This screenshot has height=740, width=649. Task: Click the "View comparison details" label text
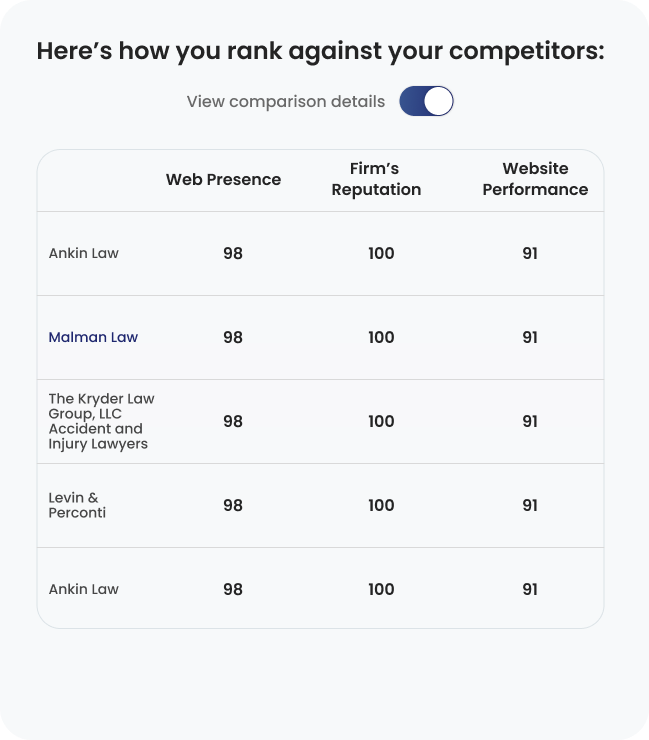(x=286, y=101)
